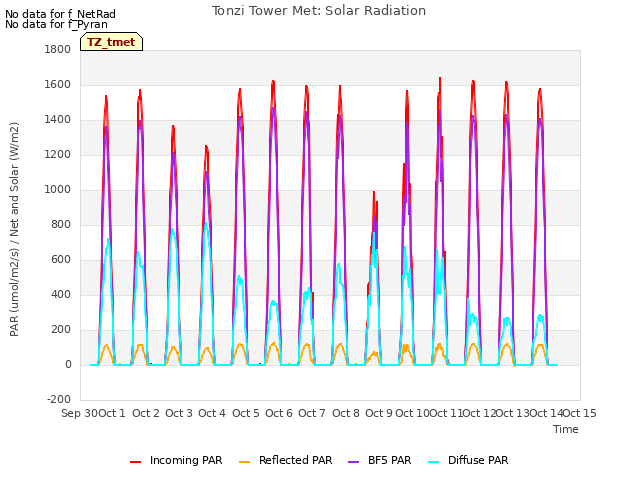
Task: Click the 1400 y-axis tick label
Action: click(x=58, y=120)
